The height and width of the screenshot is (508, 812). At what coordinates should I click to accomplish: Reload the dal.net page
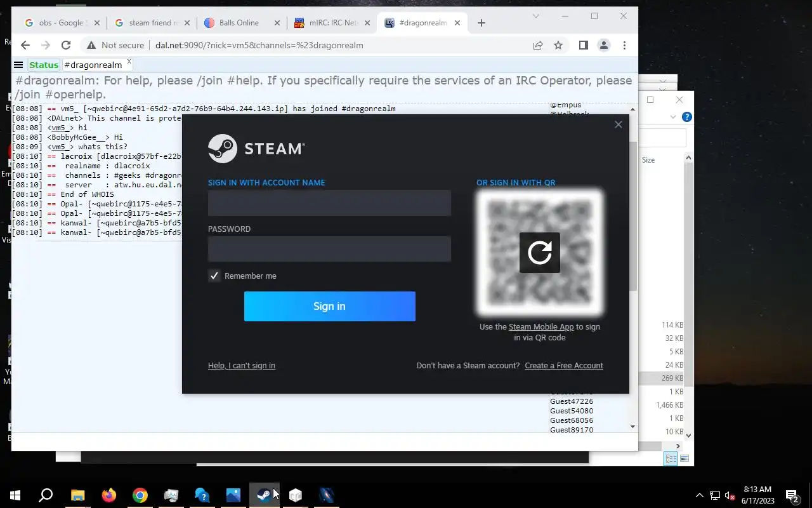click(66, 45)
